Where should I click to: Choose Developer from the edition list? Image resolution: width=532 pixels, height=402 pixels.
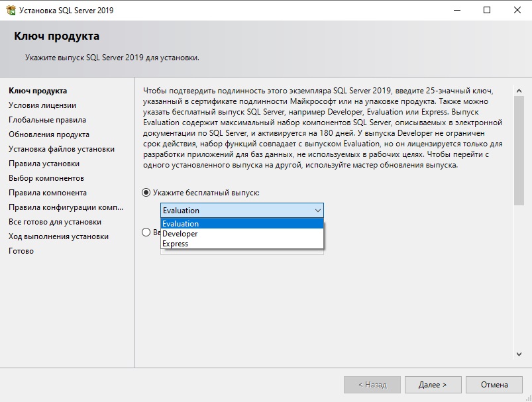point(242,234)
